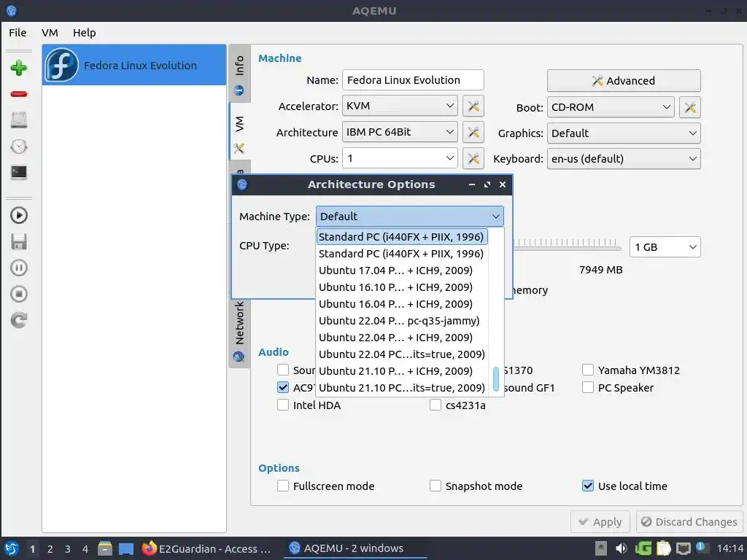Click the Advanced button
The width and height of the screenshot is (747, 560).
(624, 80)
